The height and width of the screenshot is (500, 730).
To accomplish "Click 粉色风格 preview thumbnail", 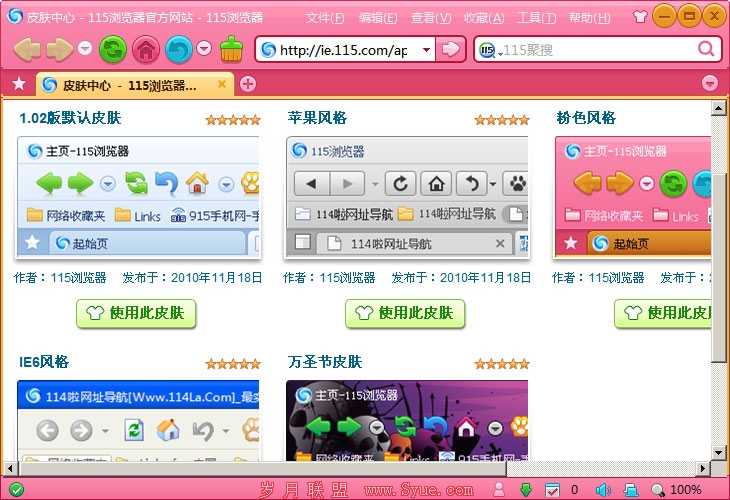I will tap(632, 197).
